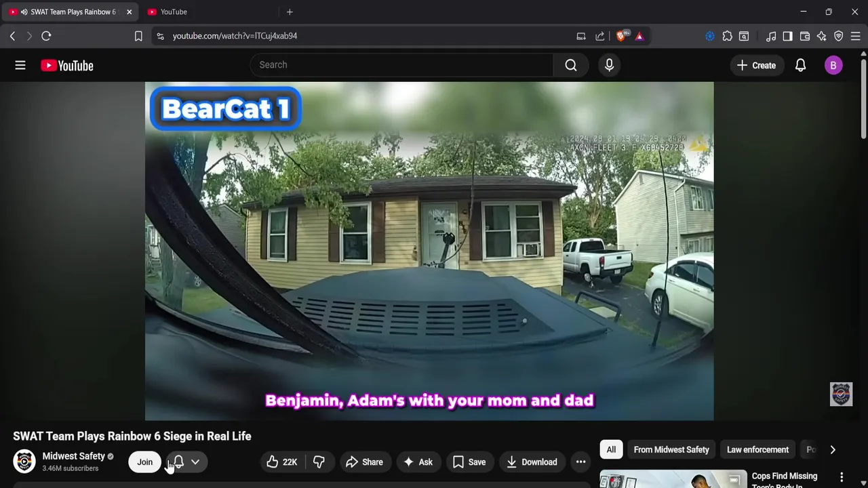Open the Midwest Safety channel name link
This screenshot has width=868, height=488.
73,456
